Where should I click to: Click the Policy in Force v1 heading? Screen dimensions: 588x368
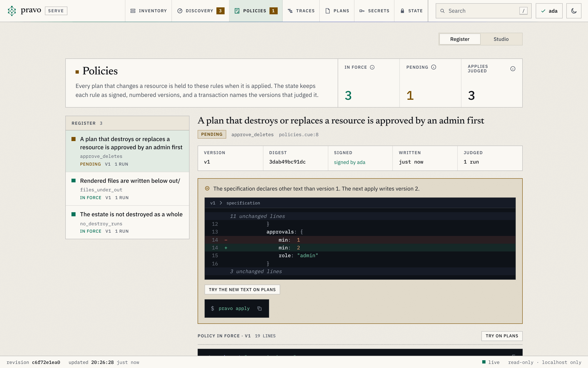224,336
